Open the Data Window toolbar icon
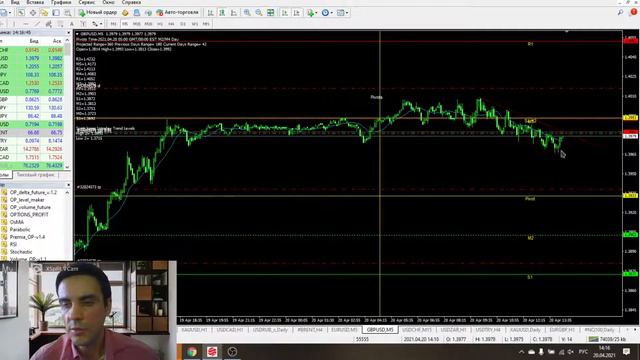Viewport: 640px width, 360px height. [x=33, y=13]
